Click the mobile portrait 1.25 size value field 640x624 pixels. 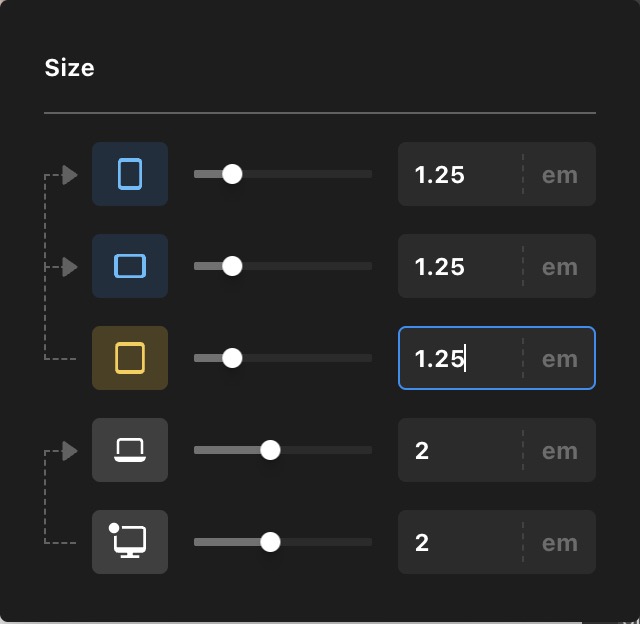tap(458, 174)
